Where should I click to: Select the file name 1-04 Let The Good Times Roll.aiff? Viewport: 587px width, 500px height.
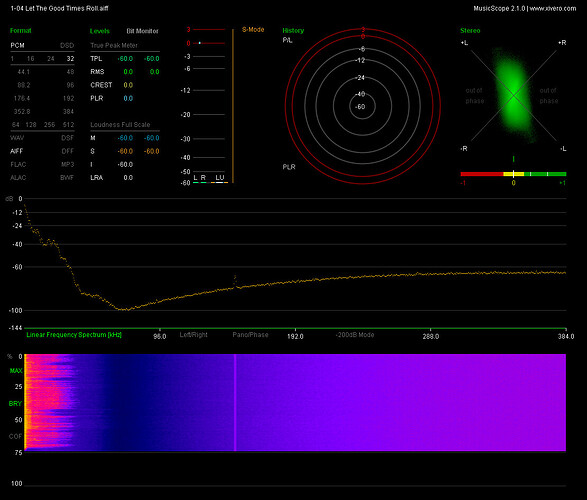click(60, 8)
